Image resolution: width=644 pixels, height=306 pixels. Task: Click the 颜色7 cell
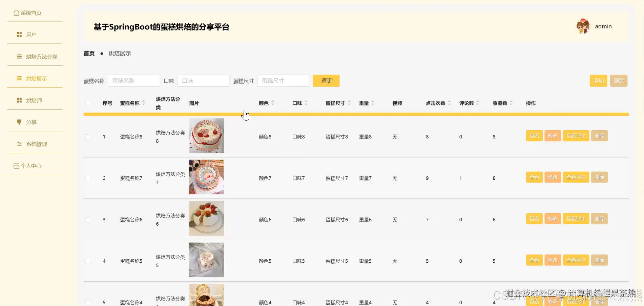point(265,178)
